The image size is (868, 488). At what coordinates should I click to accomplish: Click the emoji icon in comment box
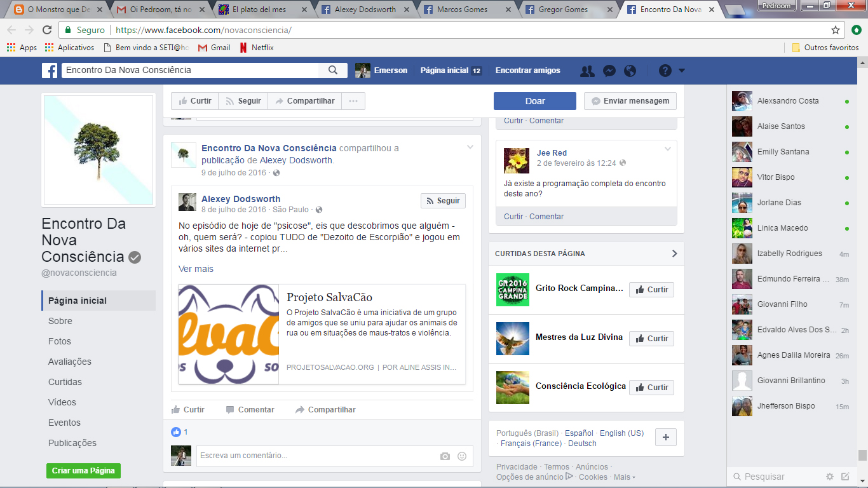point(462,456)
